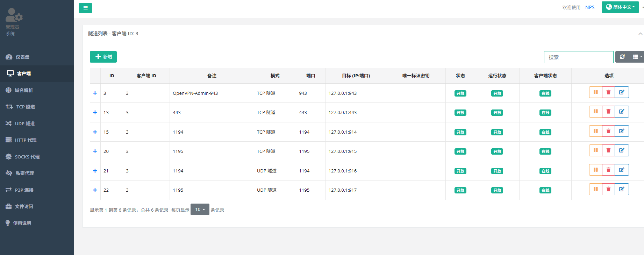Click the hamburger menu toggle button
The width and height of the screenshot is (644, 255).
coord(85,8)
